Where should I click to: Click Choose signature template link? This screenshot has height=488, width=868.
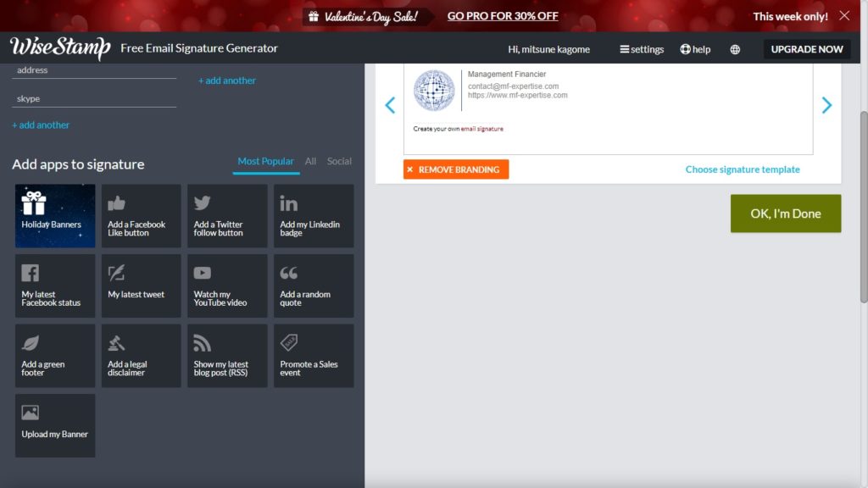click(743, 169)
